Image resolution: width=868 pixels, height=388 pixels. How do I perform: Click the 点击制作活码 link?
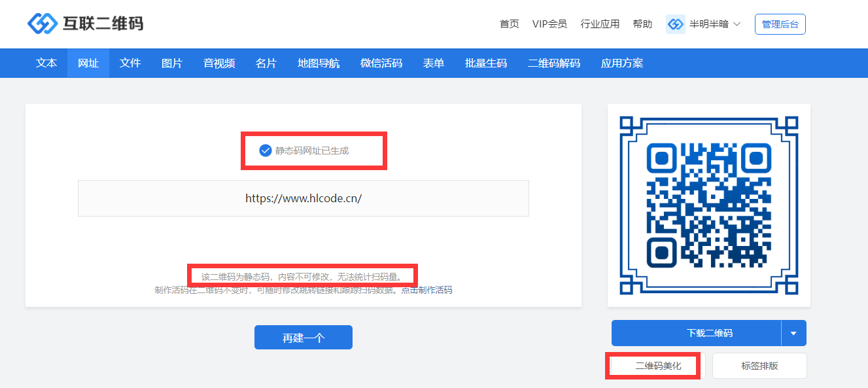426,290
